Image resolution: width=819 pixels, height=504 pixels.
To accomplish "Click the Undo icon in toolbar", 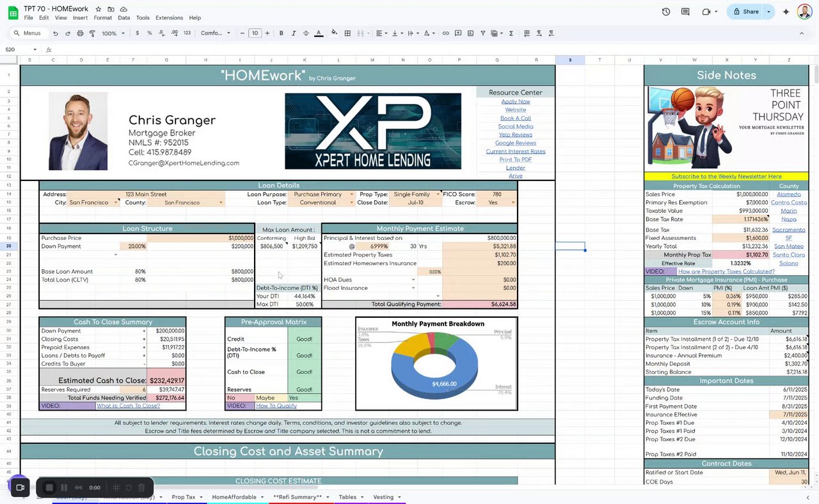I will [56, 33].
